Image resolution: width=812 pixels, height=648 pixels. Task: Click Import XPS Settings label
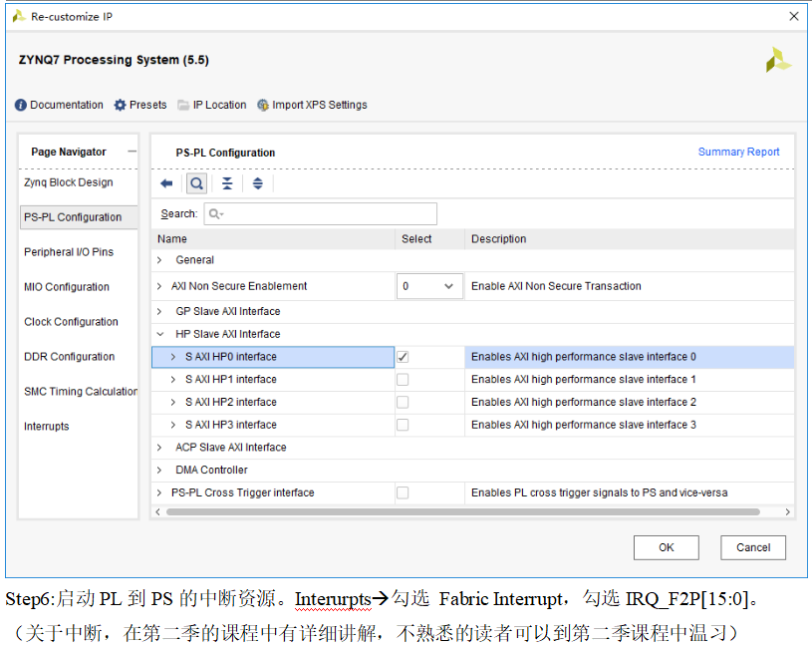click(x=320, y=105)
